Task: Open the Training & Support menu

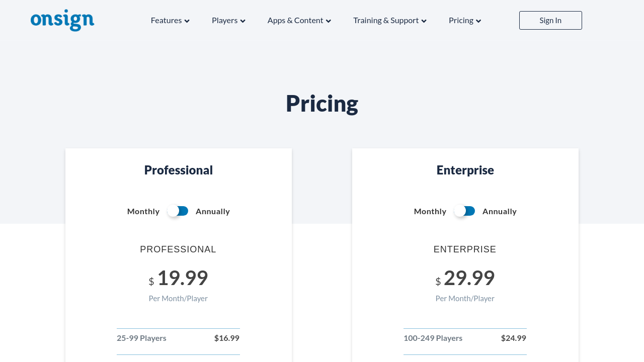Action: pyautogui.click(x=386, y=20)
